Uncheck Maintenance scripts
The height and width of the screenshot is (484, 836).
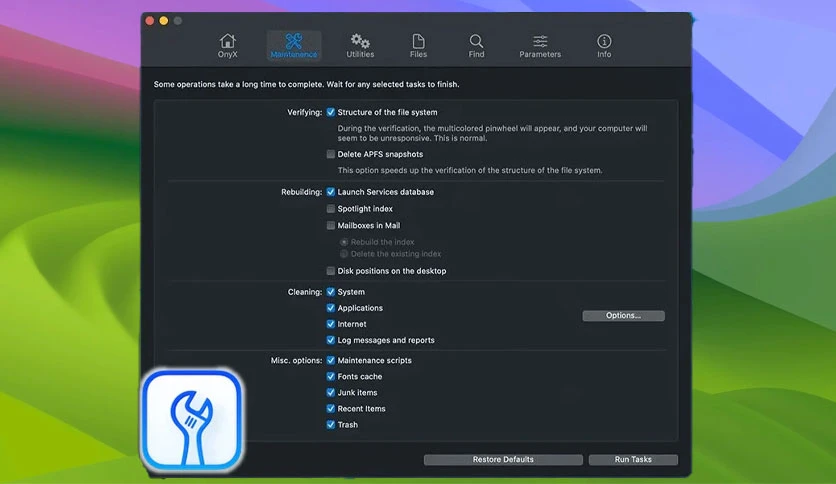tap(331, 360)
